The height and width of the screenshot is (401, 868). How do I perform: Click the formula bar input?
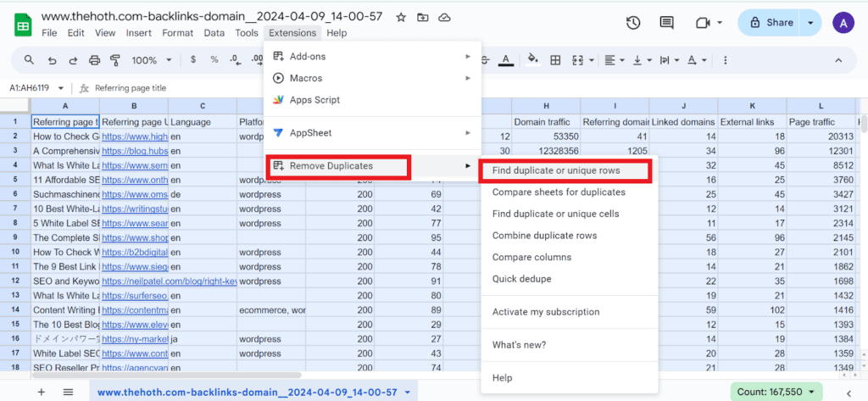[476, 88]
